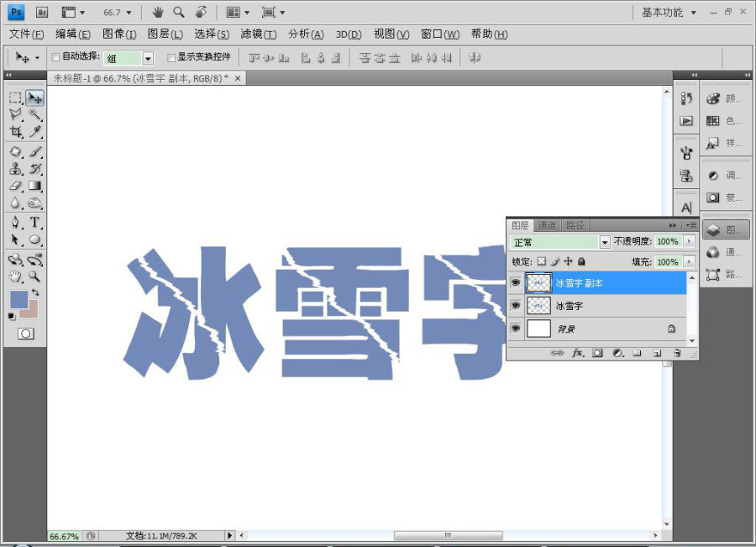The height and width of the screenshot is (547, 756).
Task: Launch Adobe Bridge from top bar
Action: click(42, 13)
